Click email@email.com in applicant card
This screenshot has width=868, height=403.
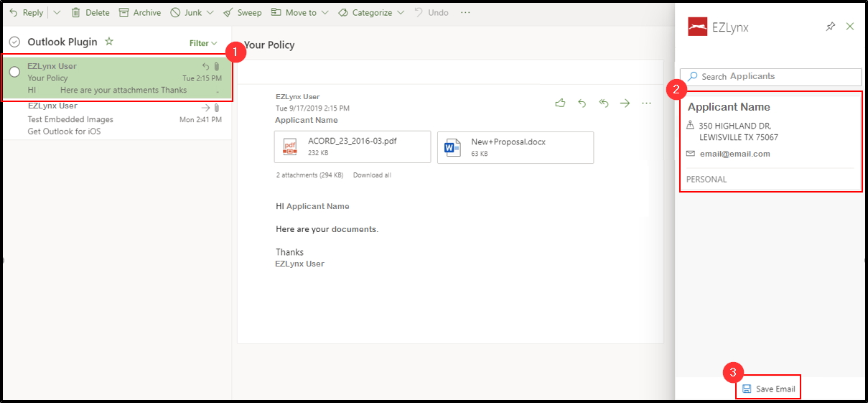click(x=734, y=154)
